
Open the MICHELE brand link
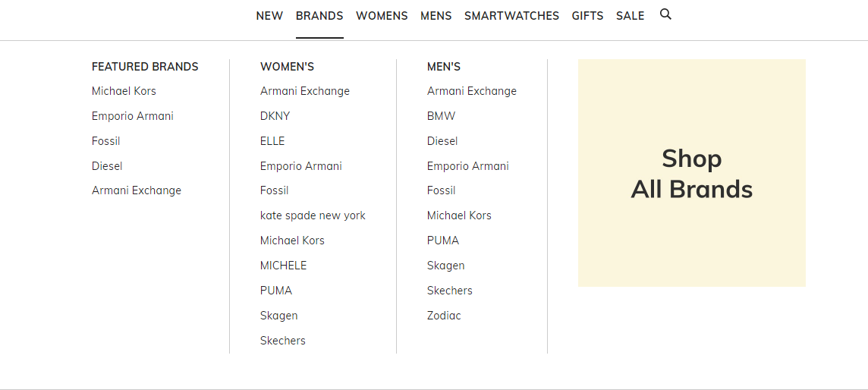pos(283,266)
